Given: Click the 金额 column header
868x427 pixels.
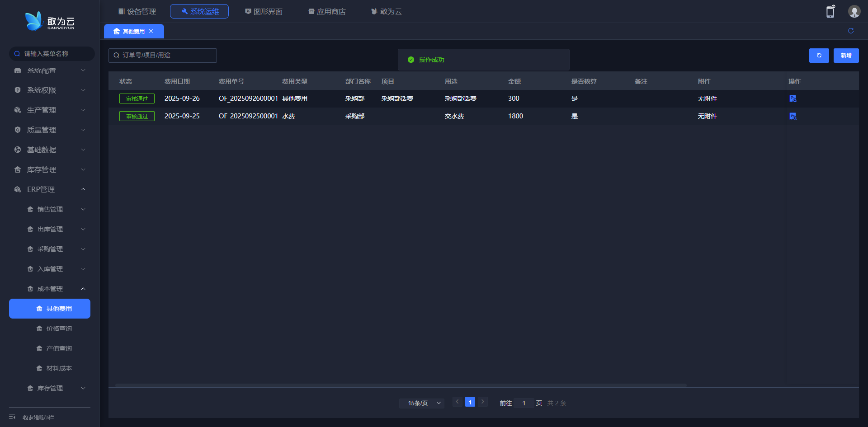Looking at the screenshot, I should (x=514, y=81).
